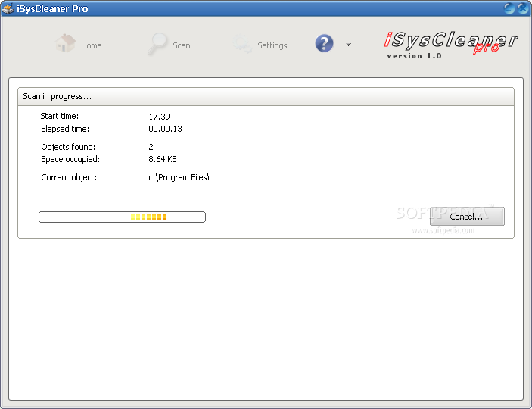Click the iSysCleaner Pro title text
532x409 pixels.
click(52, 8)
